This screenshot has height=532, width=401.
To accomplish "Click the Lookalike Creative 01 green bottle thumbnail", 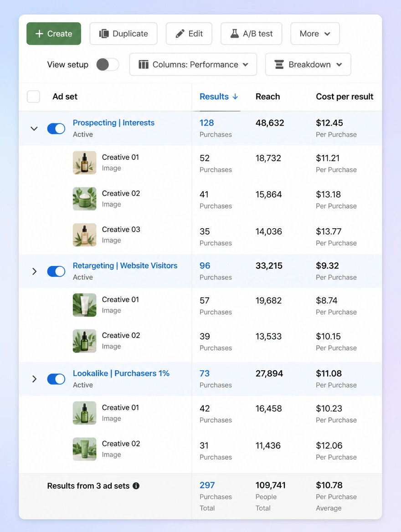I will pos(85,413).
